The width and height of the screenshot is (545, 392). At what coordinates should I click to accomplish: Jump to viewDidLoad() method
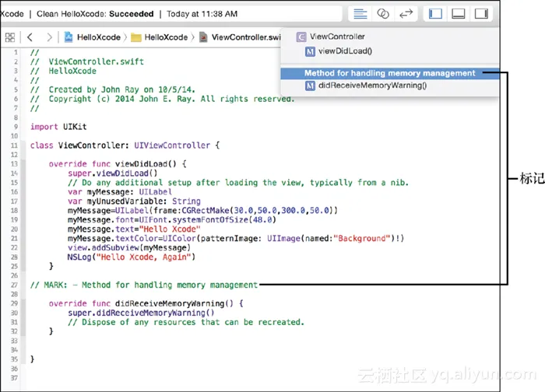pyautogui.click(x=345, y=51)
